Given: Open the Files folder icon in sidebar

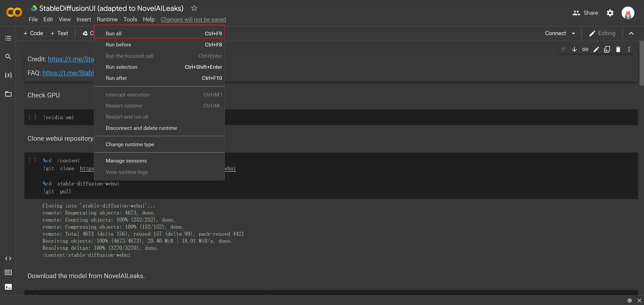Looking at the screenshot, I should point(8,94).
